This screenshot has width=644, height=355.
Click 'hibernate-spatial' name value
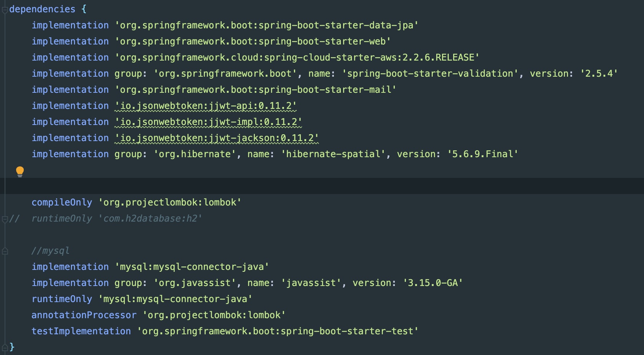coord(333,154)
